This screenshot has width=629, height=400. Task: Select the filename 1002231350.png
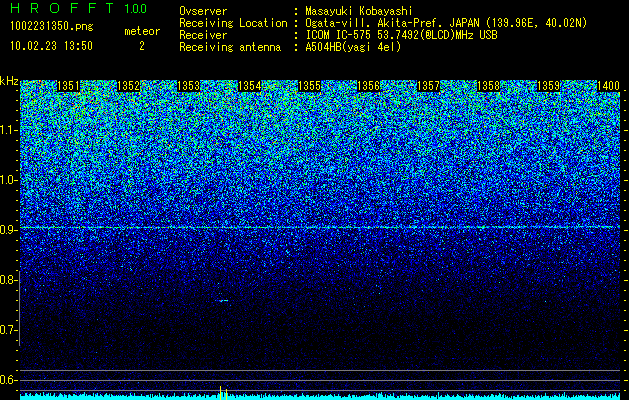click(x=52, y=27)
